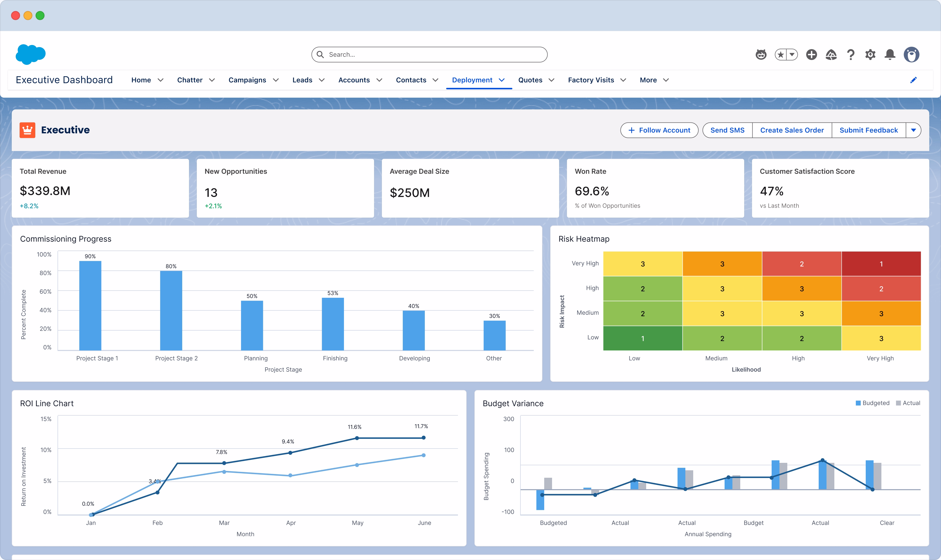Expand the Deployment tab chevron

[502, 80]
